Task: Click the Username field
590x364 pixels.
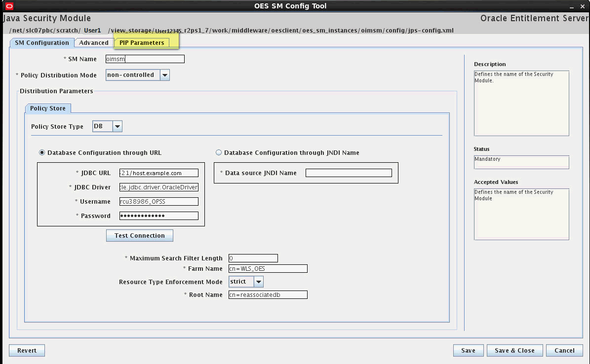Action: pyautogui.click(x=159, y=202)
